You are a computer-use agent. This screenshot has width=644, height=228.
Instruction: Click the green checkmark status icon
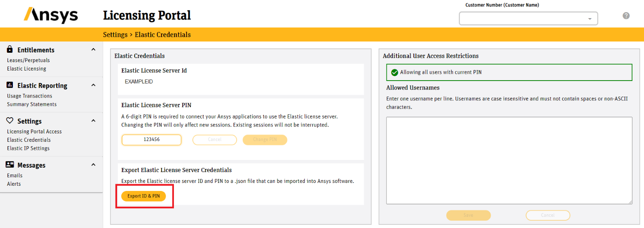(394, 73)
